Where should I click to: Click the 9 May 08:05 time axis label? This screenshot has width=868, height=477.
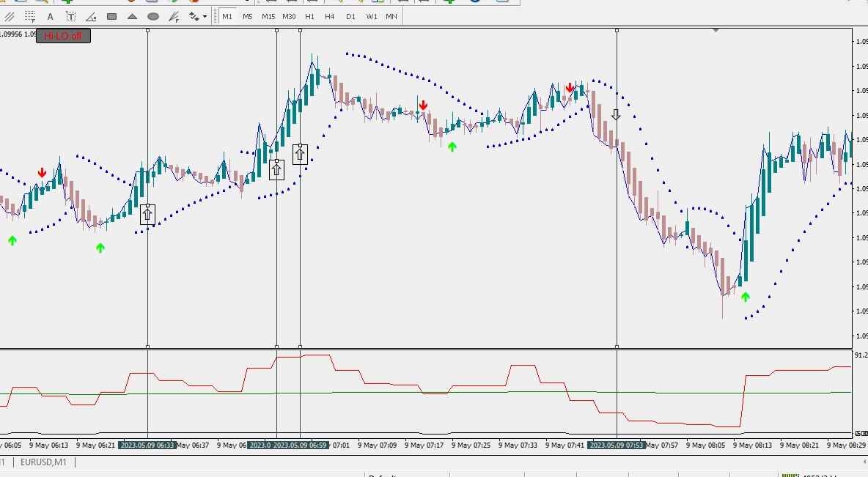tap(705, 445)
